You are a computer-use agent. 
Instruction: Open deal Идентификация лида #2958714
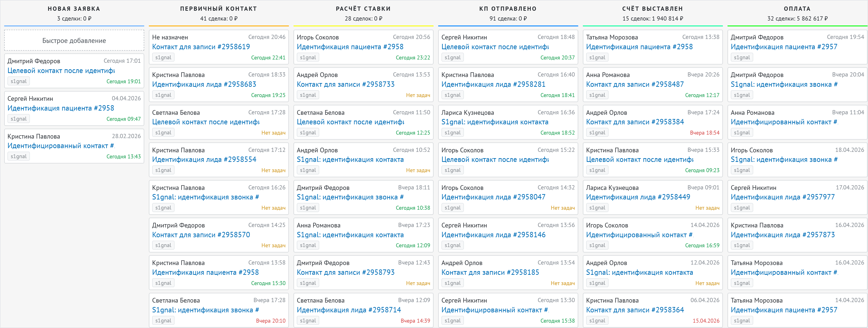coord(349,310)
